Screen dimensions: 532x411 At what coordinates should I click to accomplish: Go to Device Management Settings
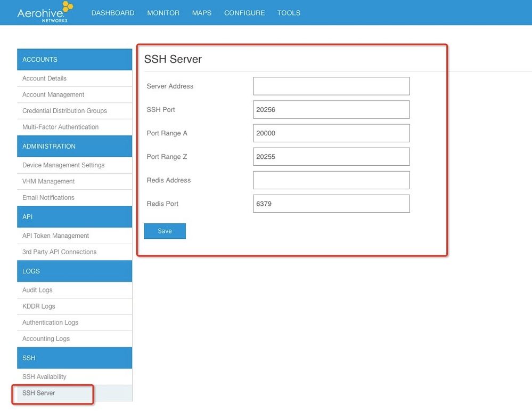tap(63, 165)
